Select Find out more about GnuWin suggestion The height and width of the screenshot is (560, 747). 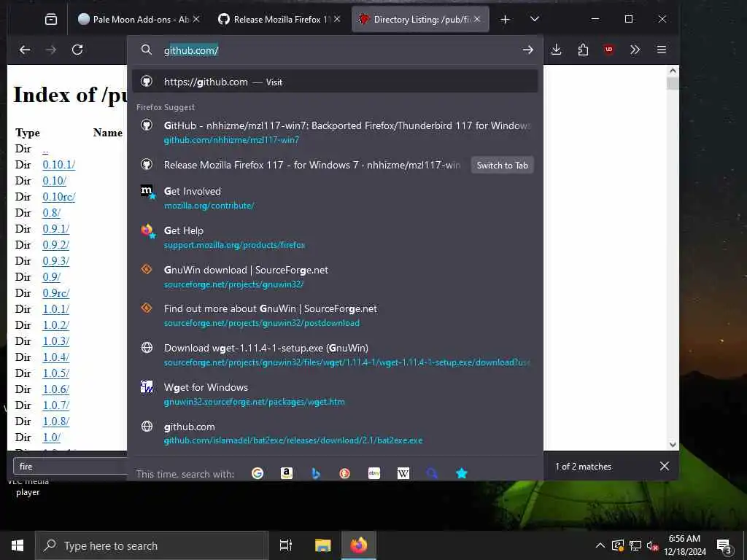tap(335, 316)
